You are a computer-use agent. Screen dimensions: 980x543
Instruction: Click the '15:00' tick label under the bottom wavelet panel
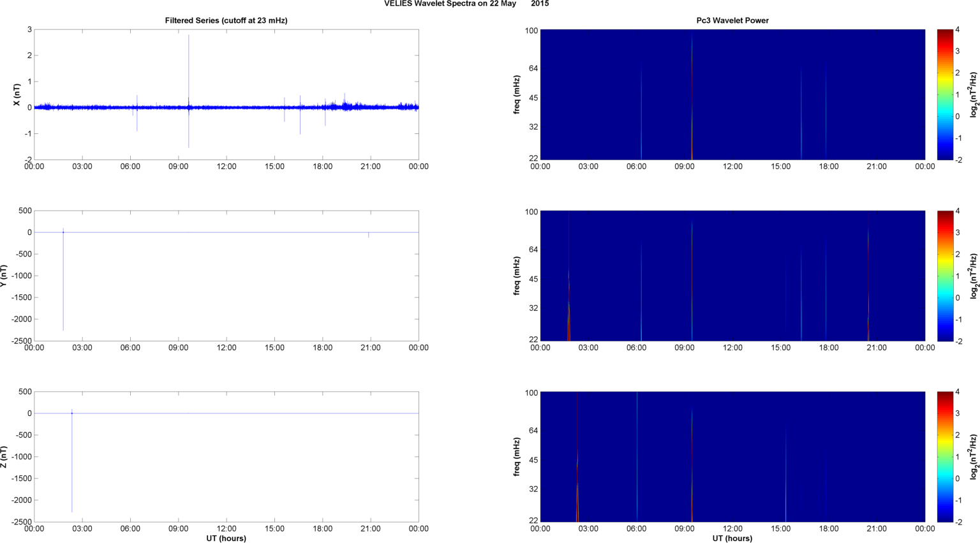pos(780,528)
